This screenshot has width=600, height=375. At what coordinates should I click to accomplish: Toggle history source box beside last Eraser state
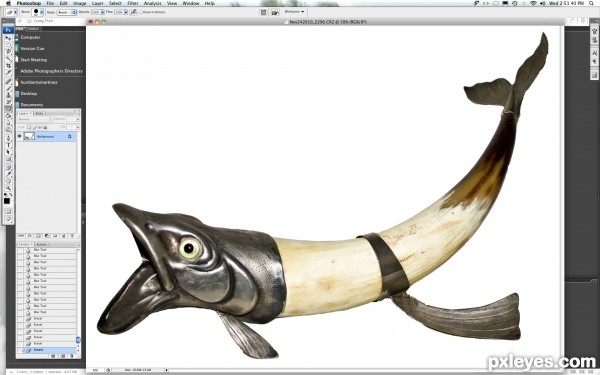point(20,350)
